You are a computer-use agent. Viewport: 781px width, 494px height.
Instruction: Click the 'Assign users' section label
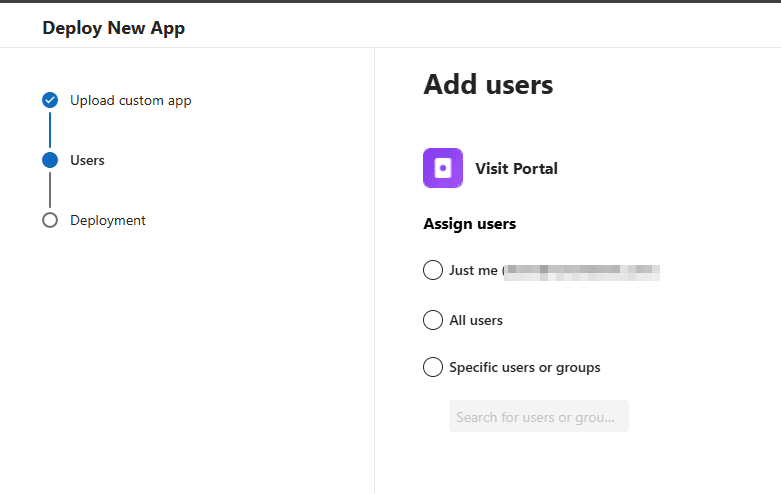click(x=470, y=224)
